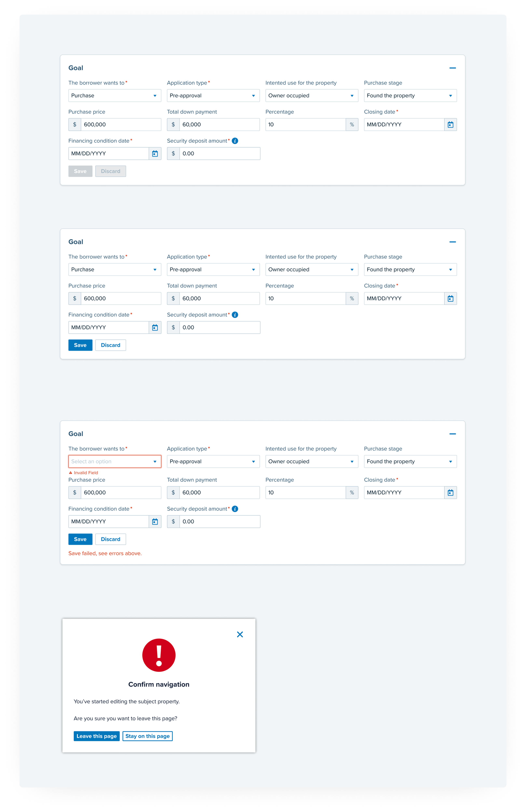Viewport: 526px width, 812px height.
Task: Open Closing date calendar in top Goal card
Action: 450,125
